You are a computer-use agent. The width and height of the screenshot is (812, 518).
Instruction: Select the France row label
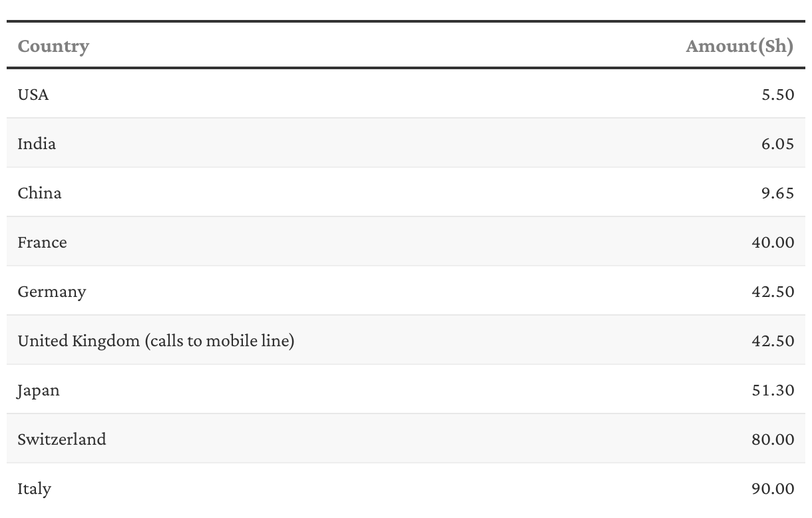[42, 242]
